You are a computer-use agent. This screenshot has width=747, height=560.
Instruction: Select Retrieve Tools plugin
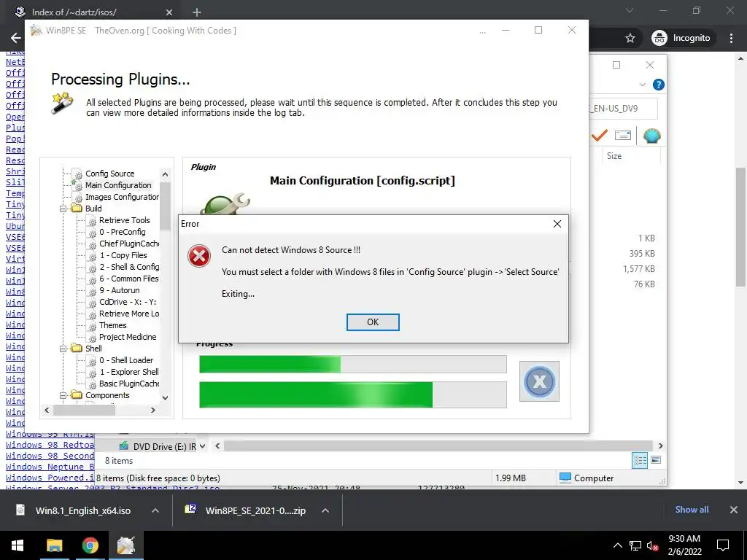(x=124, y=220)
